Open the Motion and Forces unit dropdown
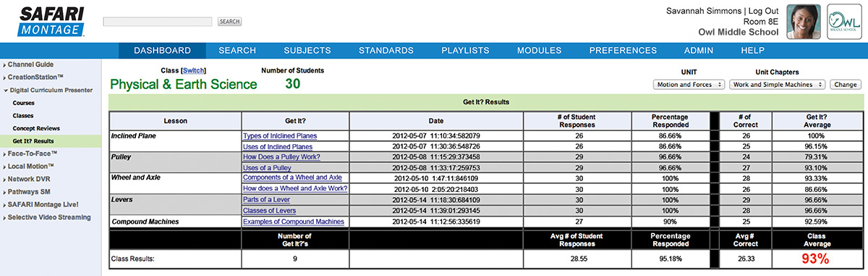This screenshot has width=868, height=276. (689, 85)
